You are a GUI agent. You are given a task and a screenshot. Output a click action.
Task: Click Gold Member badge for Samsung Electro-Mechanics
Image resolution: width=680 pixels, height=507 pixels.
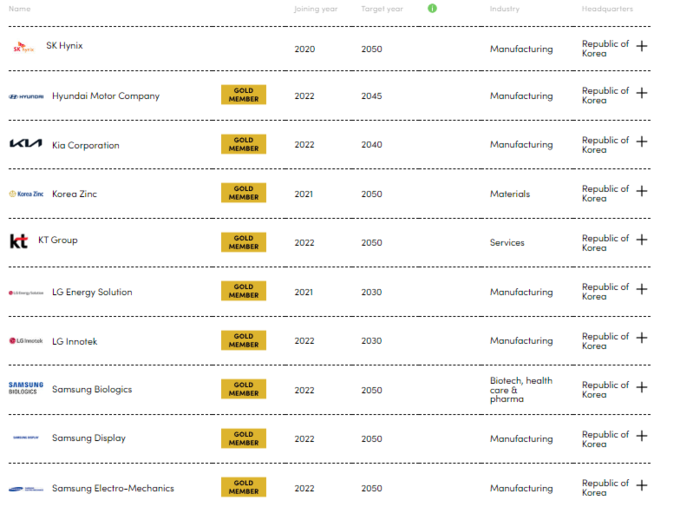point(243,487)
